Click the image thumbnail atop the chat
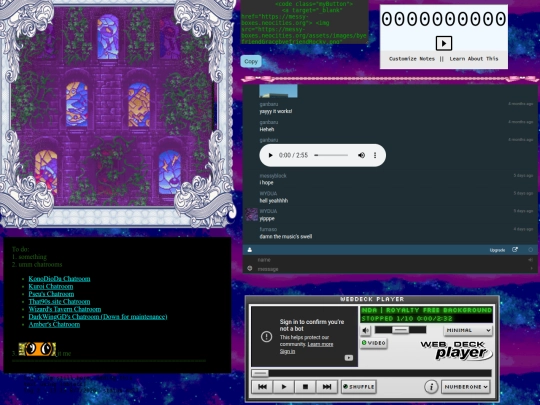The image size is (540, 405). click(x=278, y=91)
